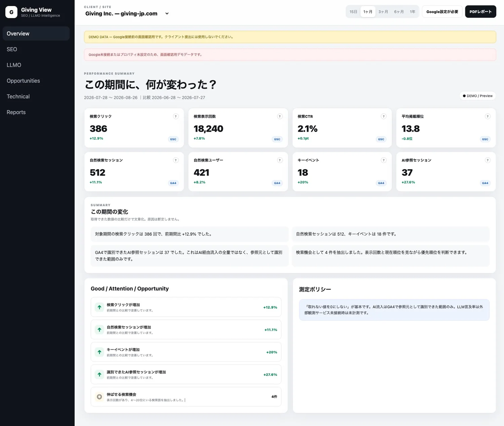Viewport: 504px width, 426px height.
Task: Click target icon beside 伸ばせる検索機会
Action: pos(99,397)
